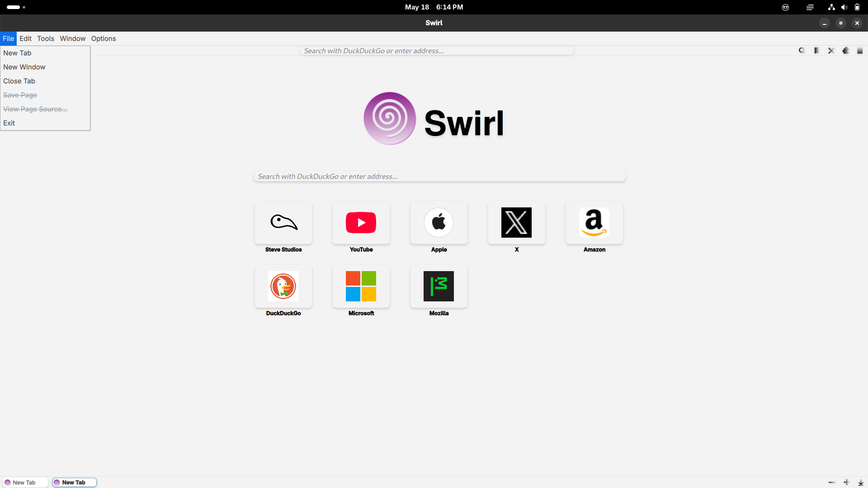Select Close Tab in the File menu
This screenshot has width=868, height=488.
pos(45,81)
